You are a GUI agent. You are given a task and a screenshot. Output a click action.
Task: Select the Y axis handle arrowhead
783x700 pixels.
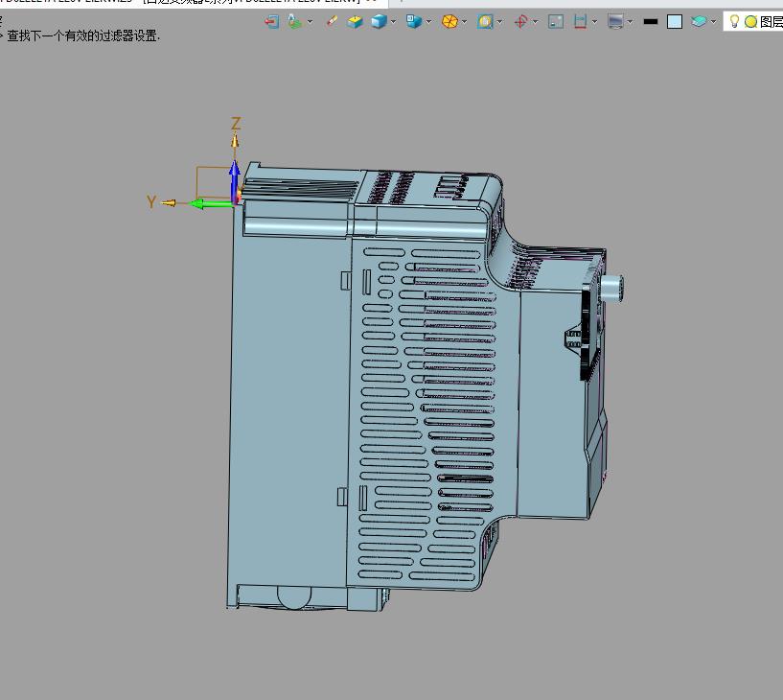pos(169,203)
